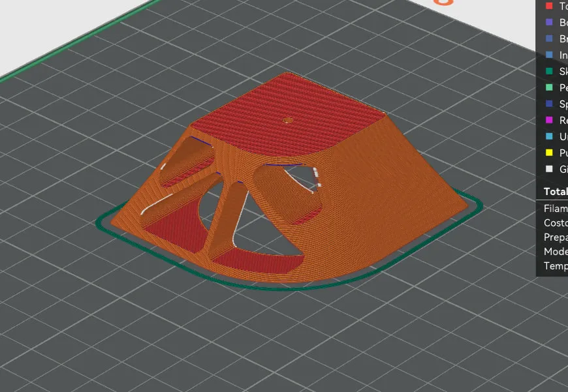Screen dimensions: 568x392
Task: Click the 'Filam…' row in the totals list
Action: [x=556, y=209]
